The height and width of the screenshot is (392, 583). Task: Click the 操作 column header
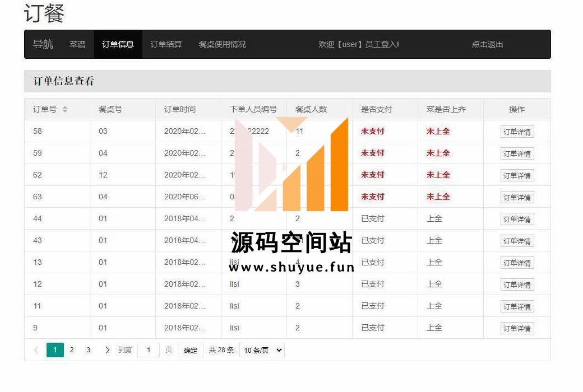[517, 109]
